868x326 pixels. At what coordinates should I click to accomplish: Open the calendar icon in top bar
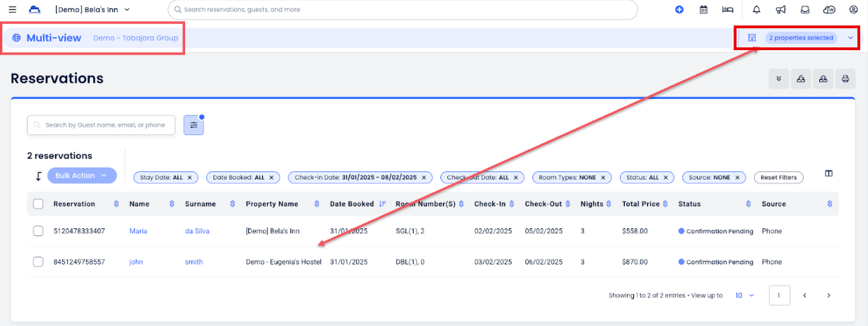click(703, 10)
